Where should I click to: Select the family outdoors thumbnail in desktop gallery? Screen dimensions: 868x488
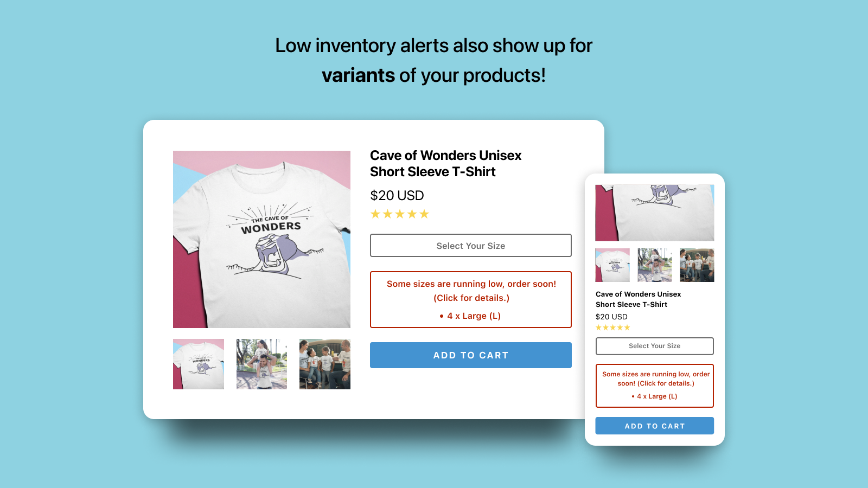(x=261, y=364)
